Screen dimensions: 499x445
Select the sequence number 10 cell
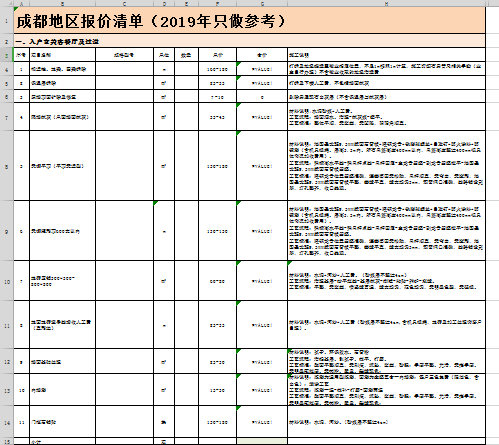22,390
